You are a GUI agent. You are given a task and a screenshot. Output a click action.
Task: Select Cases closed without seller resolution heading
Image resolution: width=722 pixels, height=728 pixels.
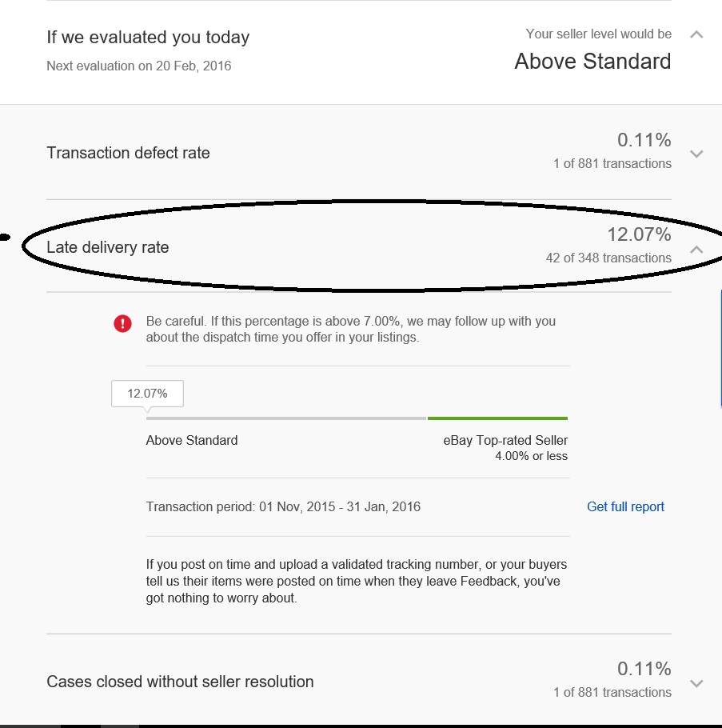point(180,682)
